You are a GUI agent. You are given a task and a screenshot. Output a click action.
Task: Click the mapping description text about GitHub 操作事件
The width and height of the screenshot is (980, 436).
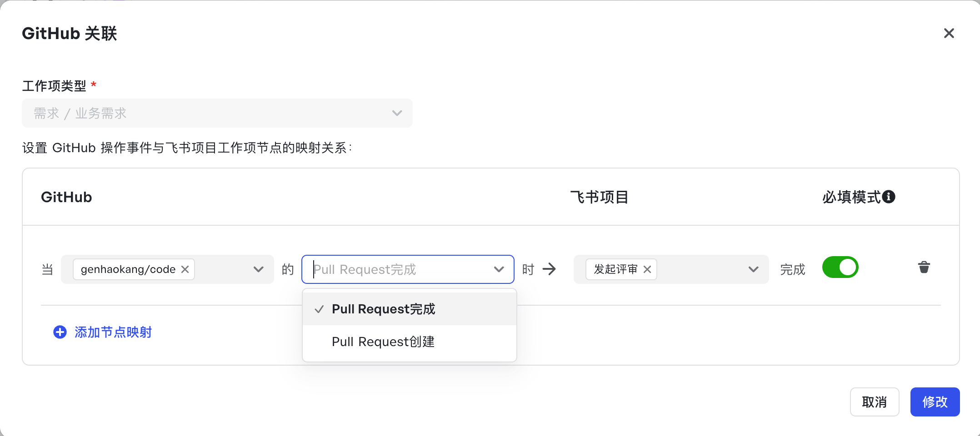[x=187, y=148]
